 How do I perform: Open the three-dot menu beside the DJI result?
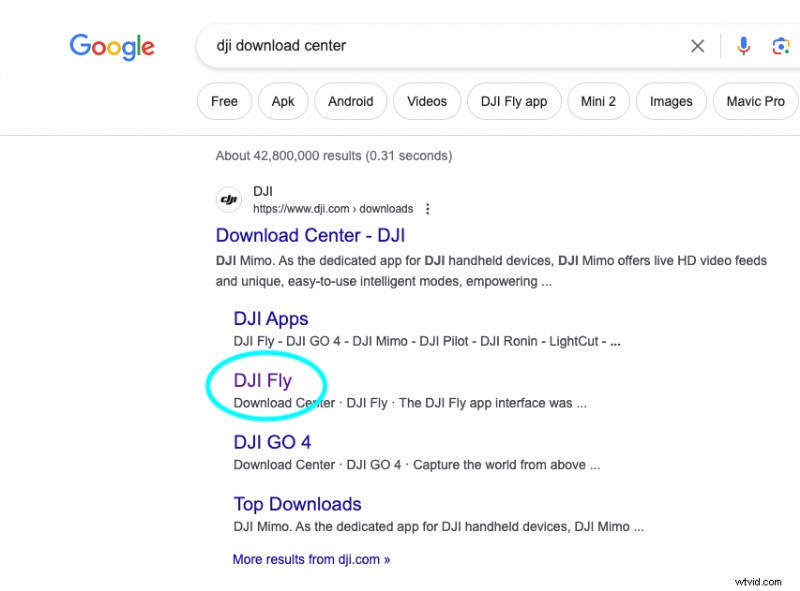(427, 208)
